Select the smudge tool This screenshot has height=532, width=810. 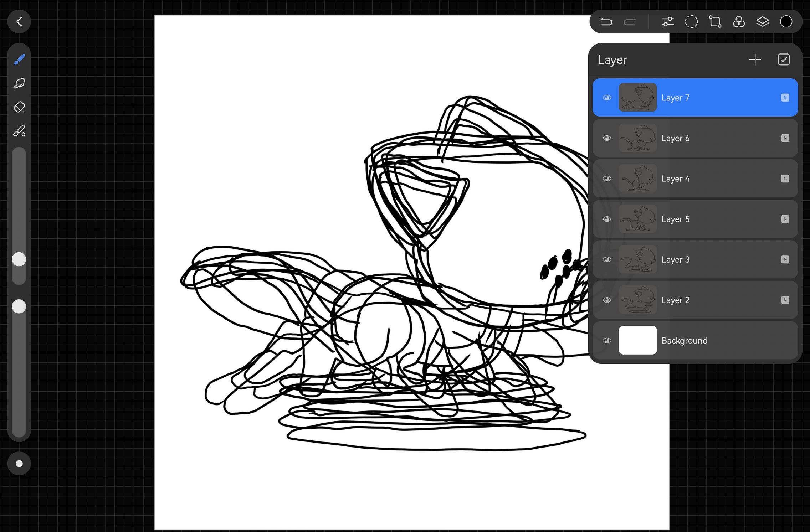19,83
